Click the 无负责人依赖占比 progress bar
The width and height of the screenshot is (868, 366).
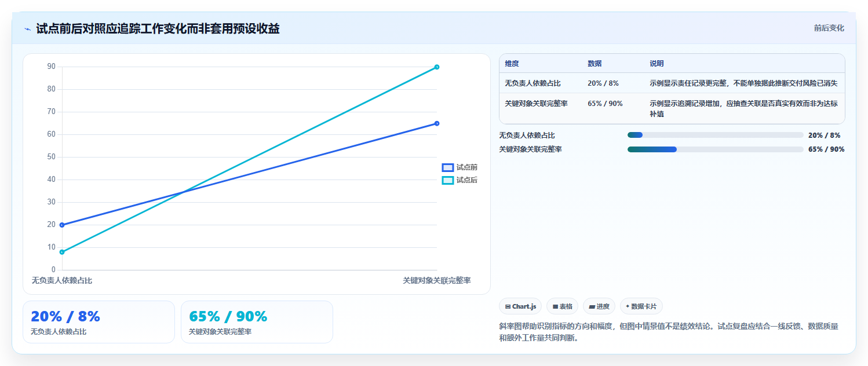(x=715, y=135)
